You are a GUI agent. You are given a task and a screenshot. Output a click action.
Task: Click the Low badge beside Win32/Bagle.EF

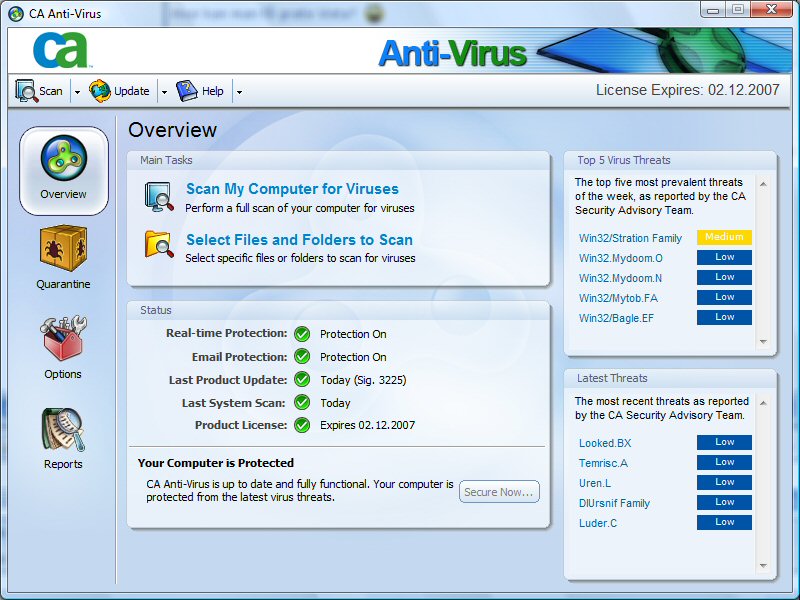click(724, 317)
